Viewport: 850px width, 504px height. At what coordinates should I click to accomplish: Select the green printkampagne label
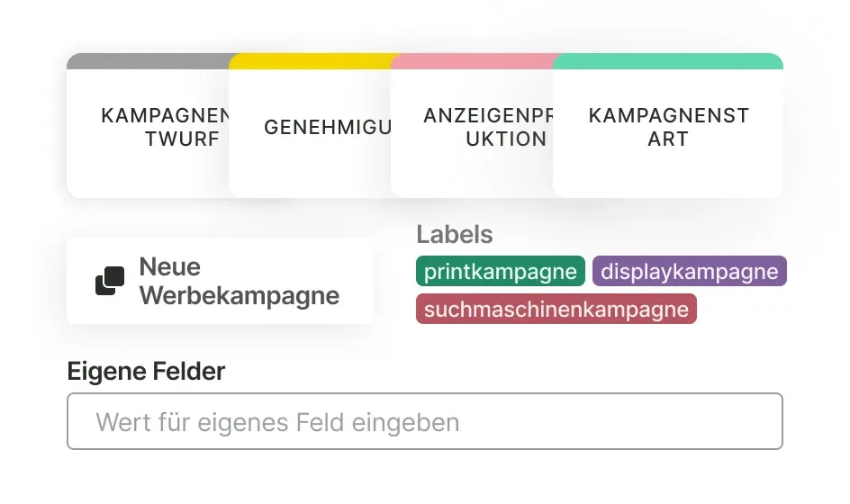coord(501,271)
